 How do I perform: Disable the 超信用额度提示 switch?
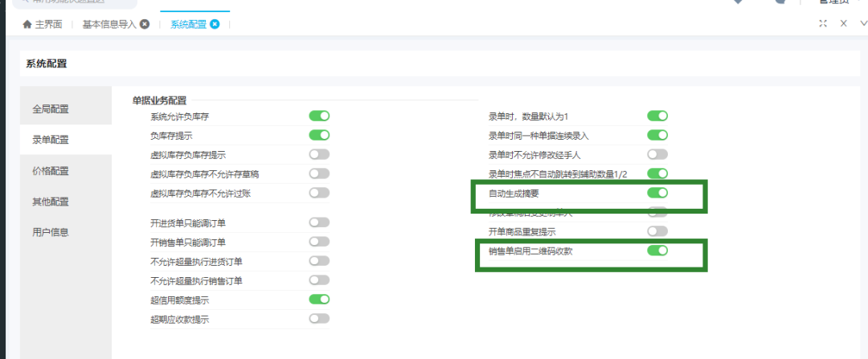pyautogui.click(x=319, y=300)
